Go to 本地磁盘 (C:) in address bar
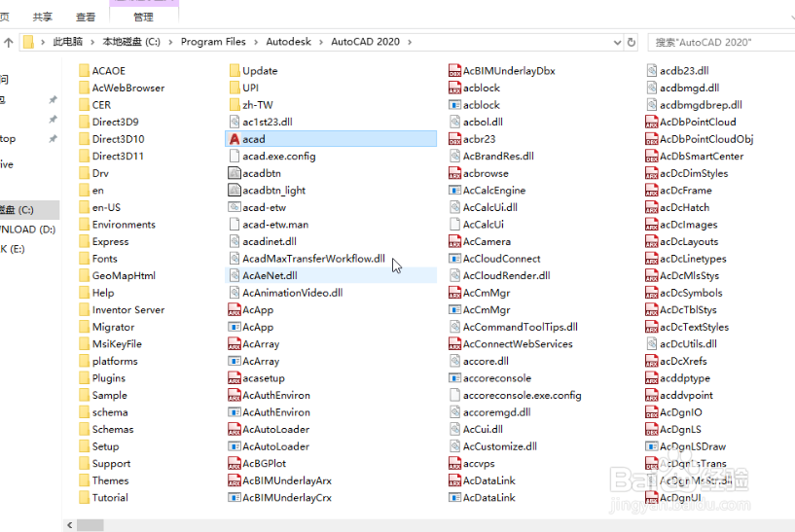The width and height of the screenshot is (795, 532). [x=131, y=42]
